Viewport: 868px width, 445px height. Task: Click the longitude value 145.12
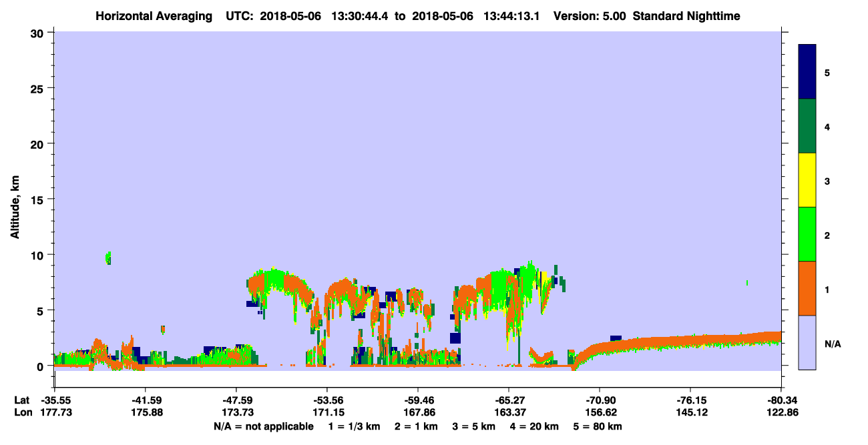pos(690,412)
